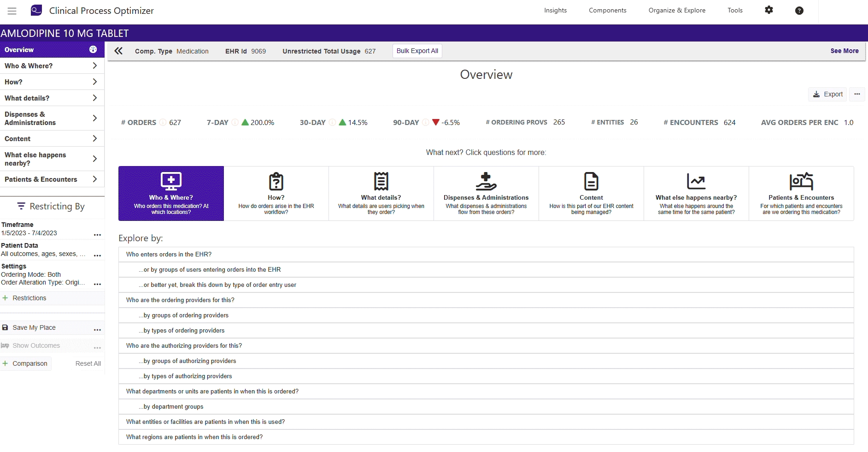Open the Organize & Explore menu
The height and width of the screenshot is (452, 868).
pyautogui.click(x=676, y=11)
